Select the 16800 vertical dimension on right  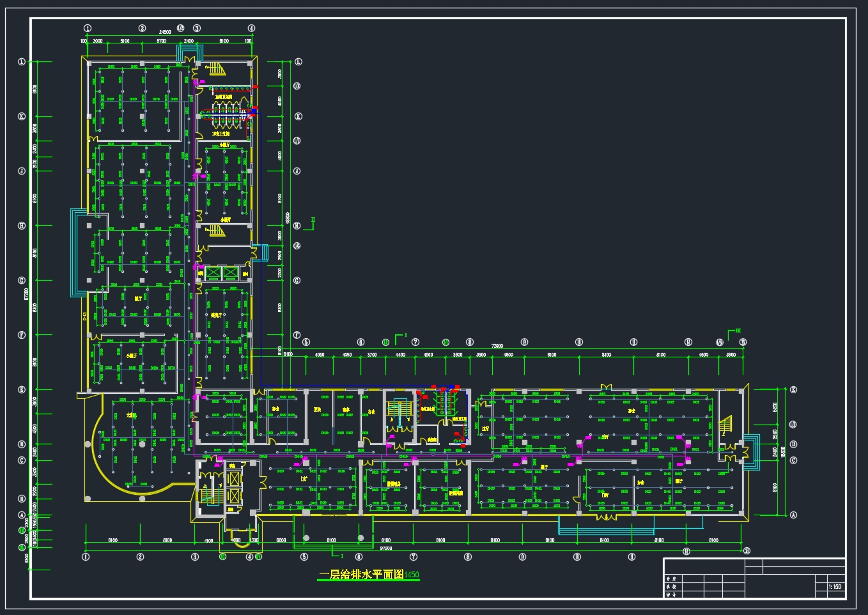click(784, 451)
